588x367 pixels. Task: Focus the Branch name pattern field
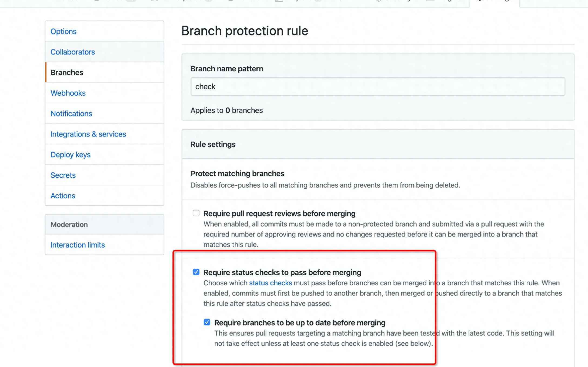click(378, 86)
